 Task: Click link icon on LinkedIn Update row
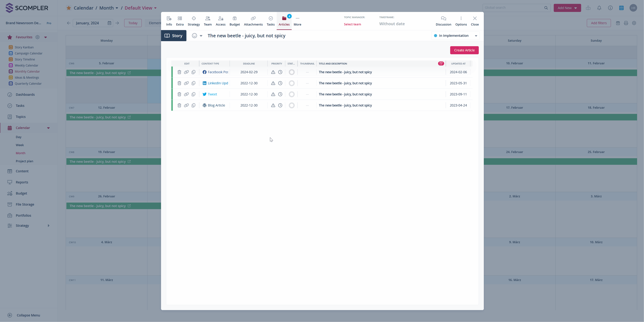coord(186,83)
